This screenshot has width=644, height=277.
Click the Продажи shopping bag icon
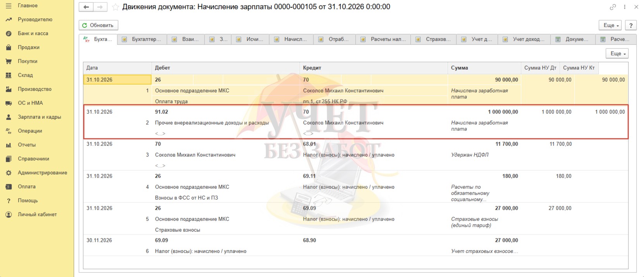coord(9,47)
